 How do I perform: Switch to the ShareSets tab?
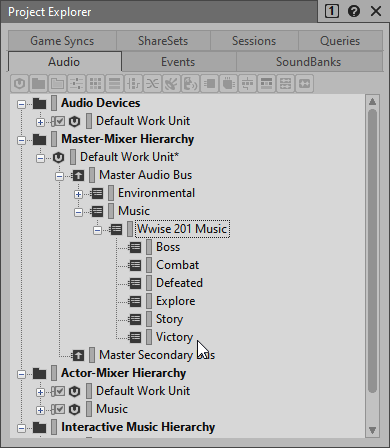(x=163, y=41)
